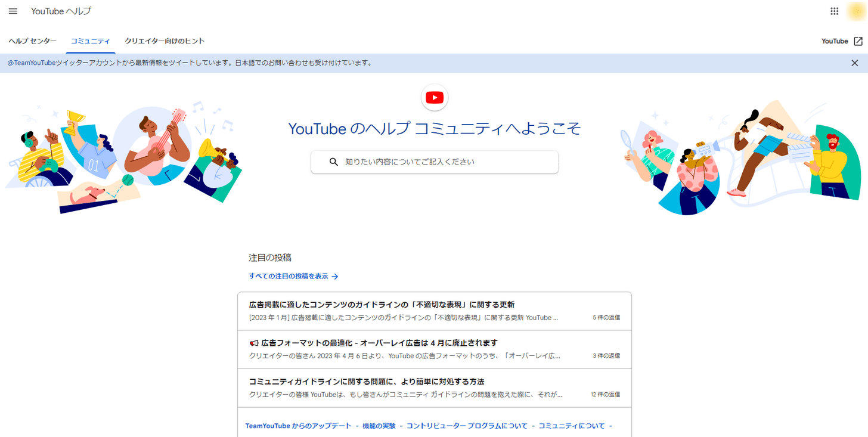Click the megaphone icon in 広告フォーマット post

pos(253,343)
